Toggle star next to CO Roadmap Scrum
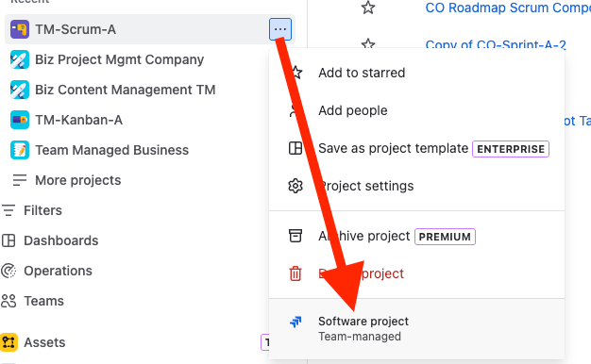591x364 pixels. 368,8
